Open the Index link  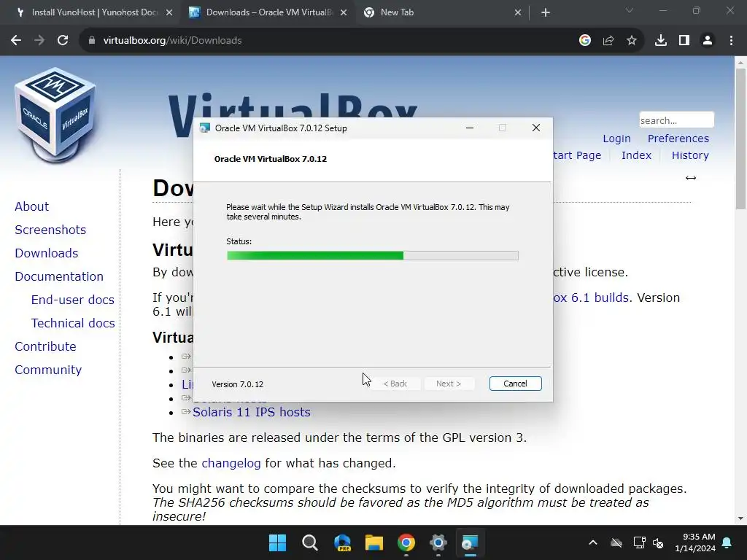point(636,155)
